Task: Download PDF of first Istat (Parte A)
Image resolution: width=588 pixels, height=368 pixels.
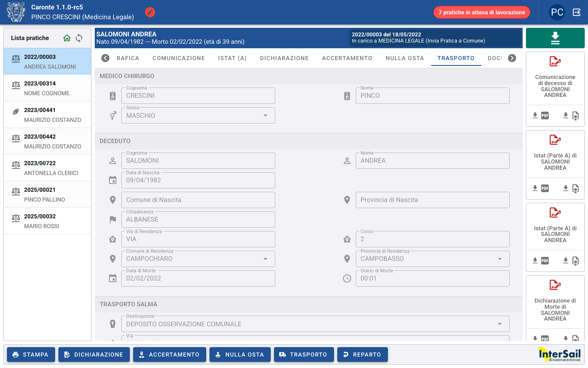Action: 541,188
